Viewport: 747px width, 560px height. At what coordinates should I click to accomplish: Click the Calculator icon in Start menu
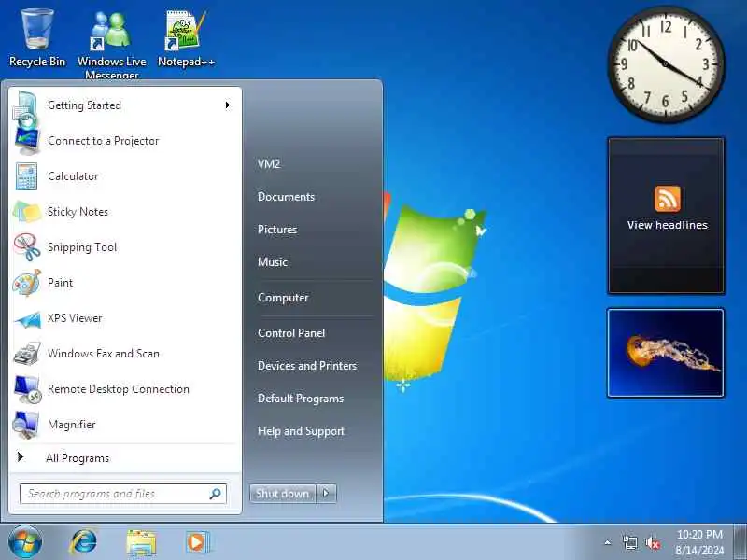pos(26,176)
